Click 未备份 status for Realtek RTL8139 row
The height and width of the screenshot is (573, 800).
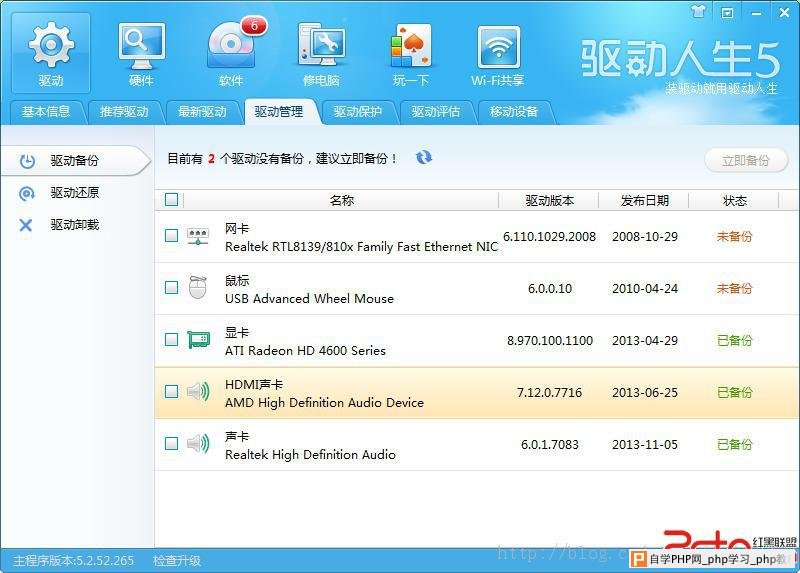pyautogui.click(x=735, y=237)
